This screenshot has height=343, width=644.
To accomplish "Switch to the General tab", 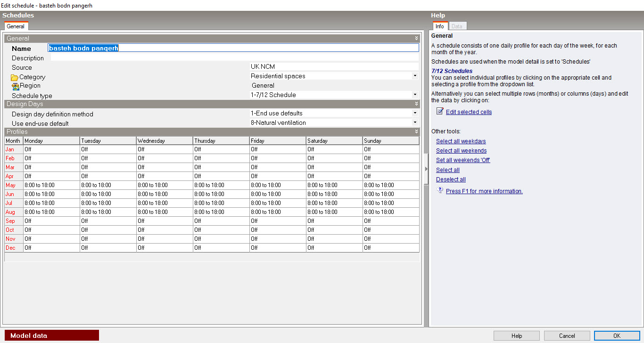I will tap(16, 26).
